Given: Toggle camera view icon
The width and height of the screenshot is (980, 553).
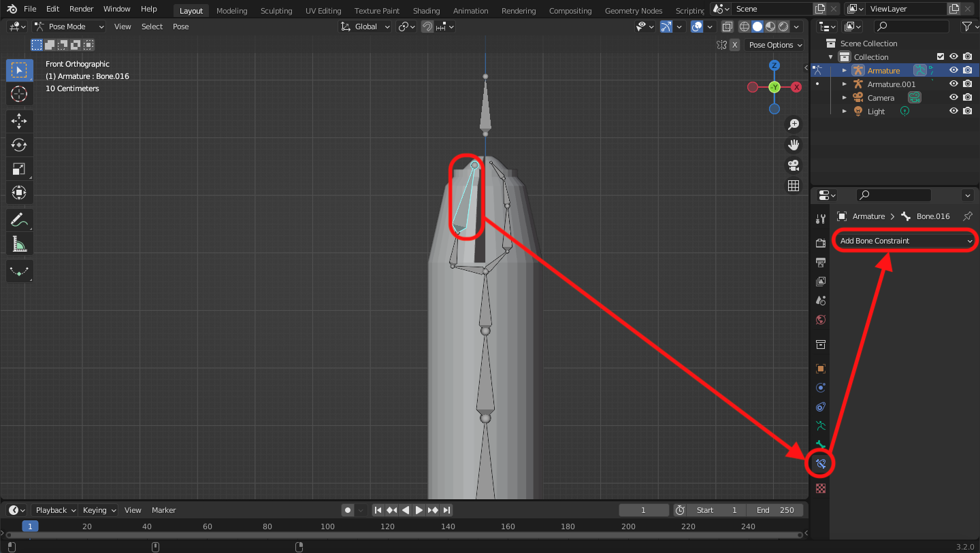Looking at the screenshot, I should [x=794, y=165].
